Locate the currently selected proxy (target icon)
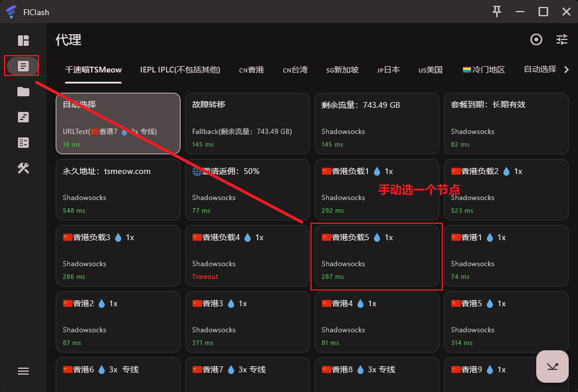The image size is (578, 392). click(x=536, y=39)
